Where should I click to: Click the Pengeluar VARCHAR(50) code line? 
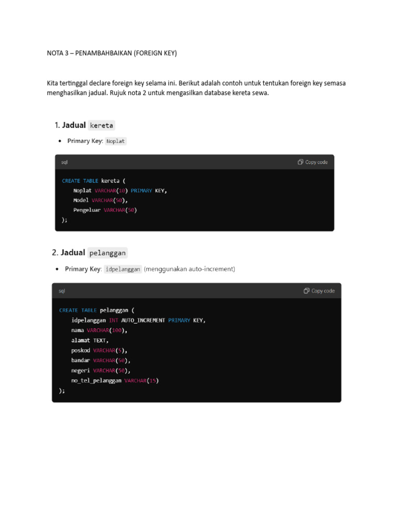coord(106,210)
